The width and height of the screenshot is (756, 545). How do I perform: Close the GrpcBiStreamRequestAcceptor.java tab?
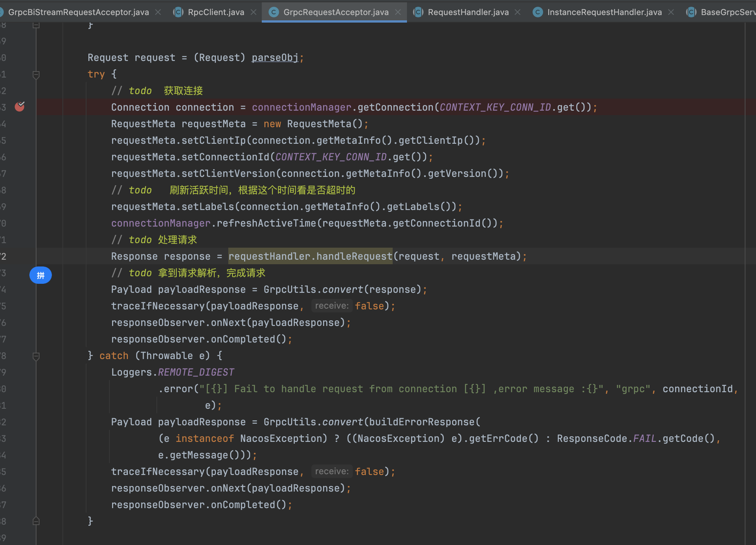tap(158, 12)
